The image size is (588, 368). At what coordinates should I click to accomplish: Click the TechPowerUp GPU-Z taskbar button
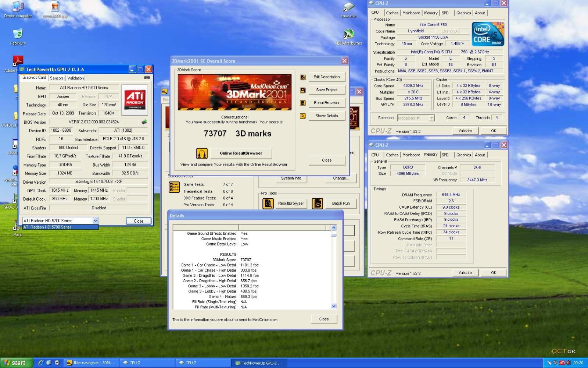(259, 363)
